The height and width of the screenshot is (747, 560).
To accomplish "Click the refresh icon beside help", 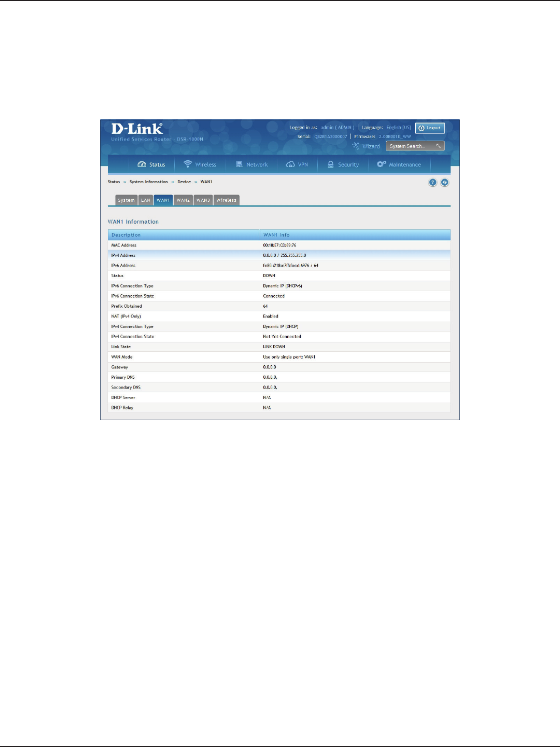I will (444, 183).
